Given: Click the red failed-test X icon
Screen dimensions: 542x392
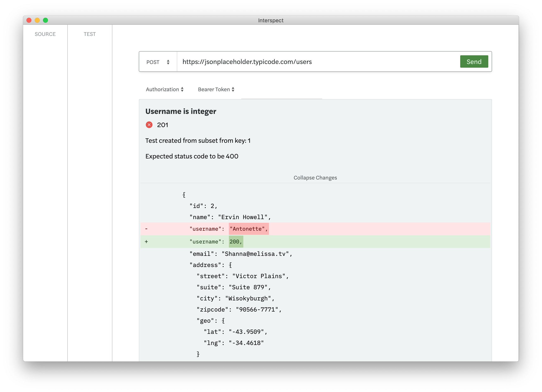Looking at the screenshot, I should pos(149,125).
